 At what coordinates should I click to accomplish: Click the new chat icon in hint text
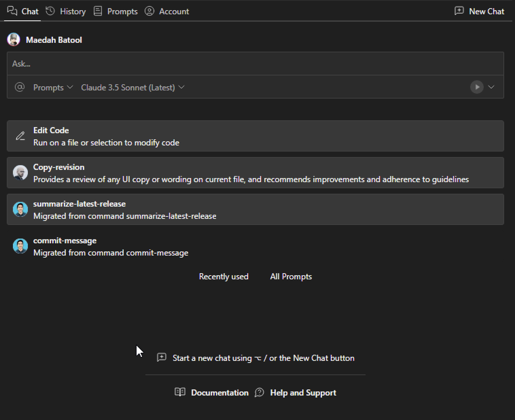tap(162, 357)
